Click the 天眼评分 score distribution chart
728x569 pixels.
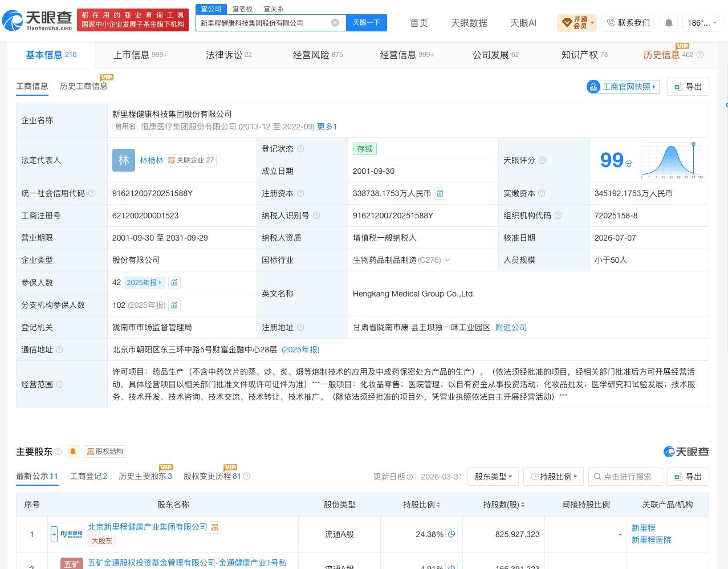[672, 160]
